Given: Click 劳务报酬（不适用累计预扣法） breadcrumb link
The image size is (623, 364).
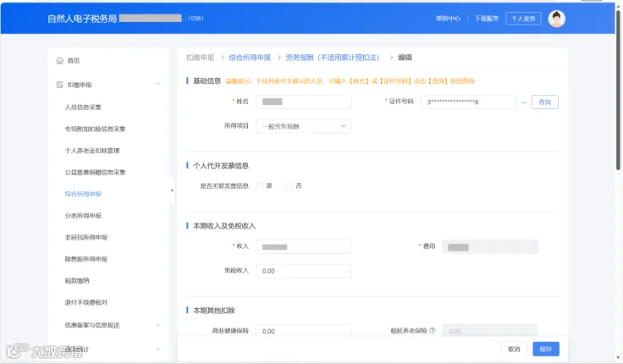Looking at the screenshot, I should pos(332,58).
